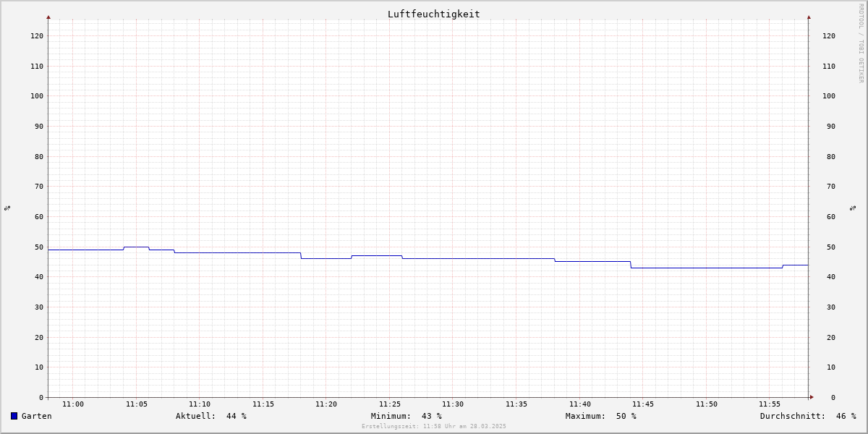The width and height of the screenshot is (868, 434).
Task: Select the 'Aktuell: 44 %' value
Action: point(211,416)
